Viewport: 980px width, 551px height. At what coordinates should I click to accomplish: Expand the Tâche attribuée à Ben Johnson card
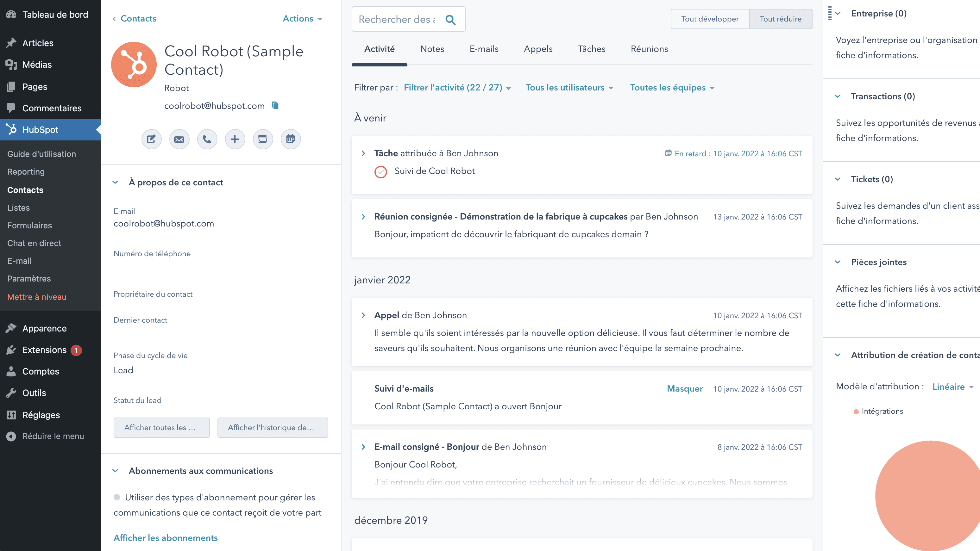[363, 153]
